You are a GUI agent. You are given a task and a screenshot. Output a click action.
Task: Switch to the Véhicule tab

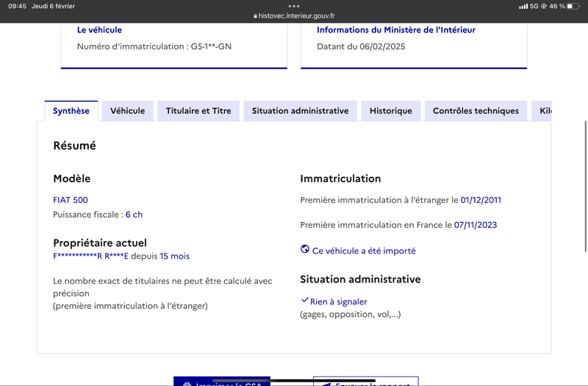(x=127, y=111)
